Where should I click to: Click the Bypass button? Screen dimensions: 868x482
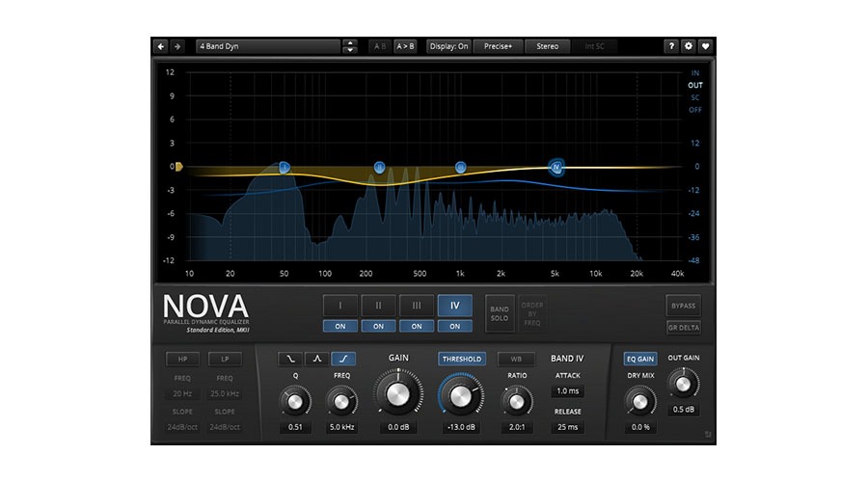(684, 306)
